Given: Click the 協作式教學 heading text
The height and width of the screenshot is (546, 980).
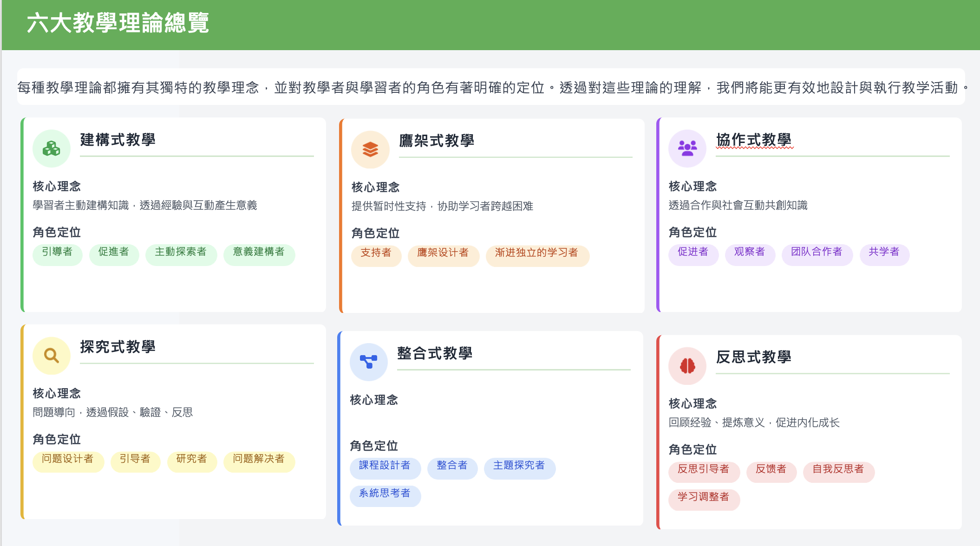Looking at the screenshot, I should pyautogui.click(x=753, y=140).
